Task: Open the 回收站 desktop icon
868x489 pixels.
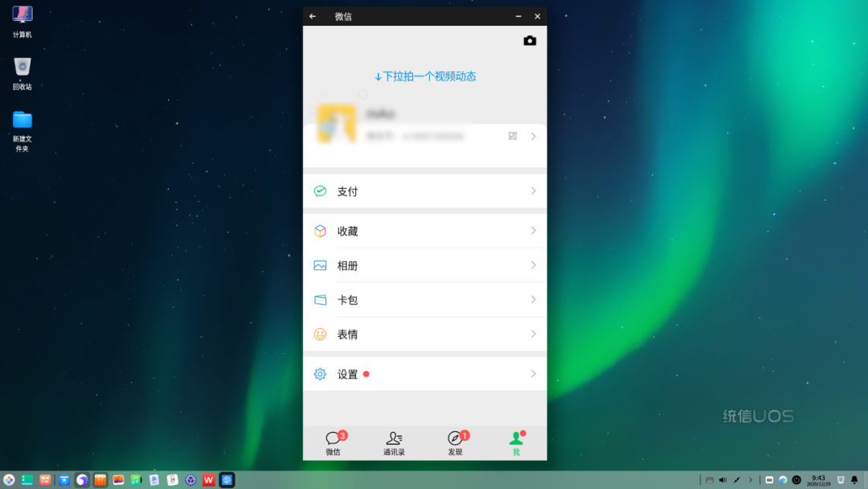Action: [23, 73]
